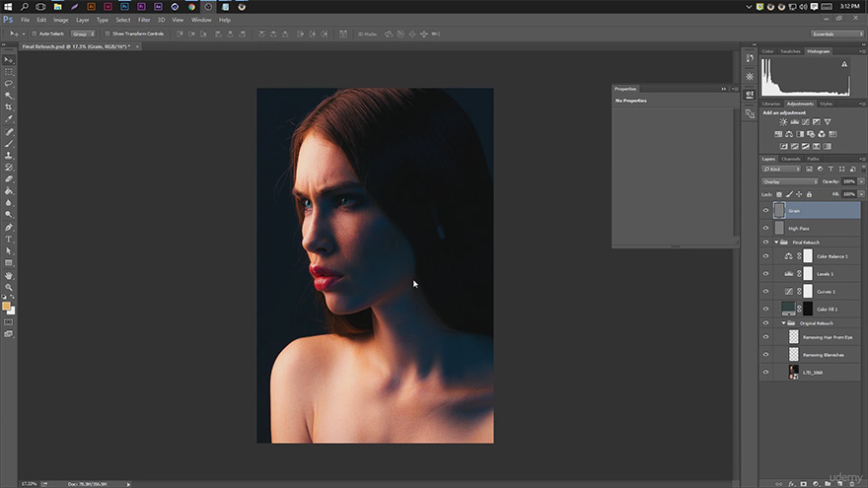This screenshot has height=488, width=868.
Task: Hide the High Pass layer
Action: tap(765, 228)
